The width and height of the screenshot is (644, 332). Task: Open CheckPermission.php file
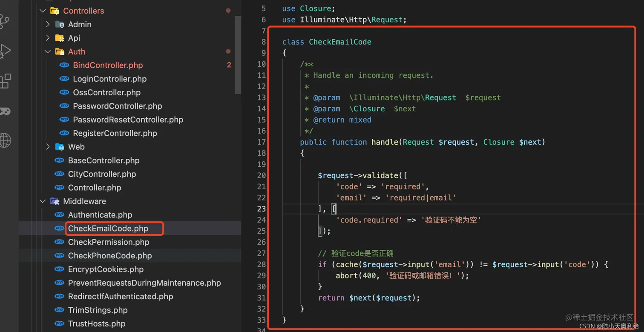[x=109, y=242]
